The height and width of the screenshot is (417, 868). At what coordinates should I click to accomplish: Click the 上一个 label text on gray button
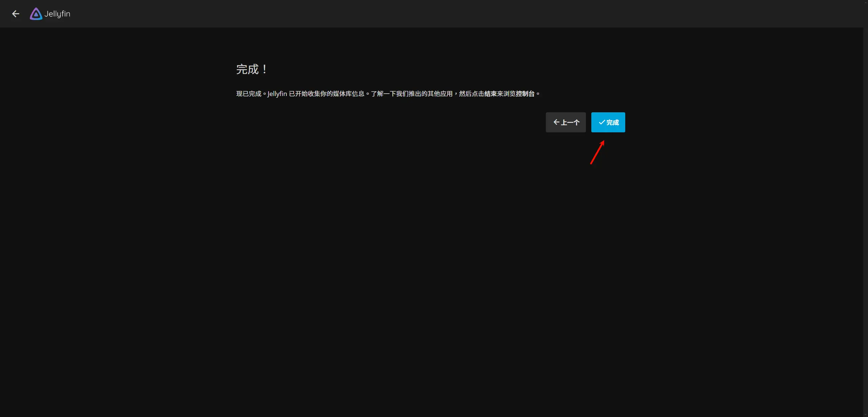pos(570,122)
